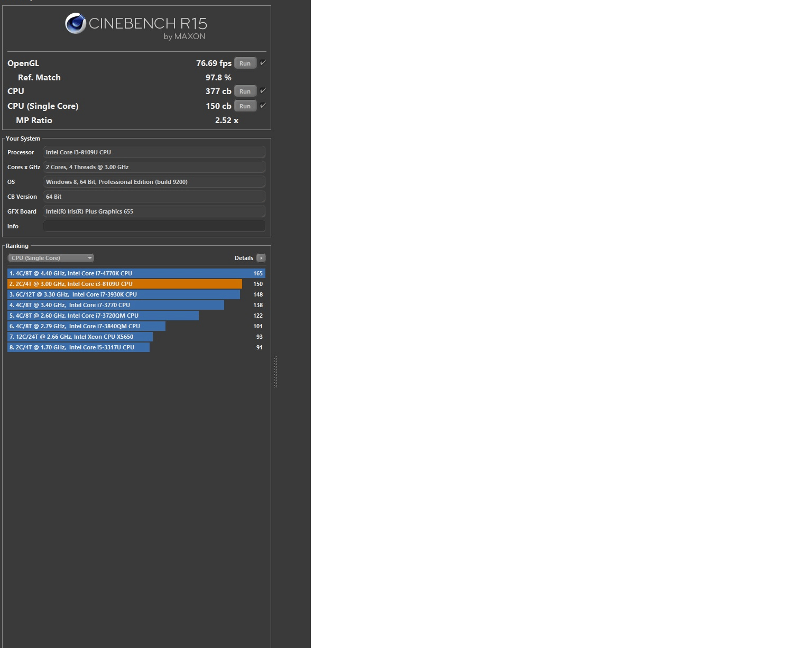812x648 pixels.
Task: Click the Cinebench R15 logo icon
Action: point(76,23)
